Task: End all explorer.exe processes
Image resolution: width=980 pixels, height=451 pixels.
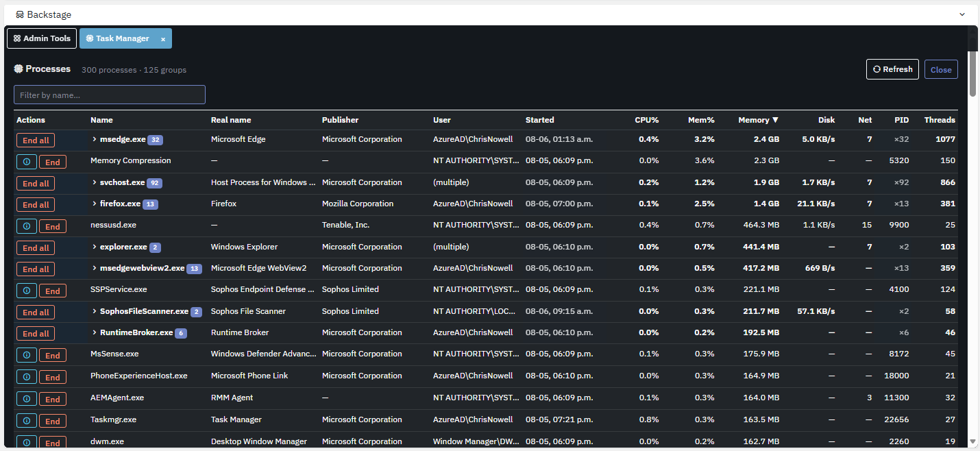Action: [x=36, y=248]
